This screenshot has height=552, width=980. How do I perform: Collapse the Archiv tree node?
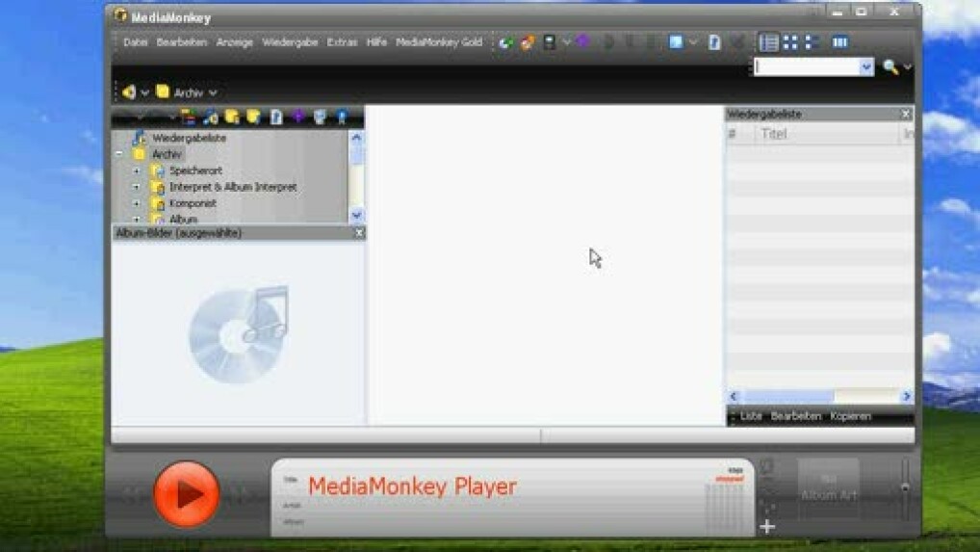click(119, 154)
